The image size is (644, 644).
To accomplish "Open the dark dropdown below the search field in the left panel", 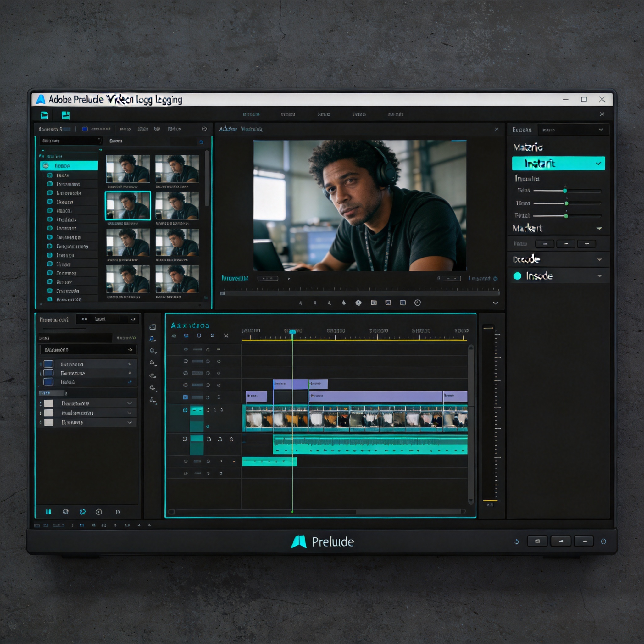I will pyautogui.click(x=88, y=350).
